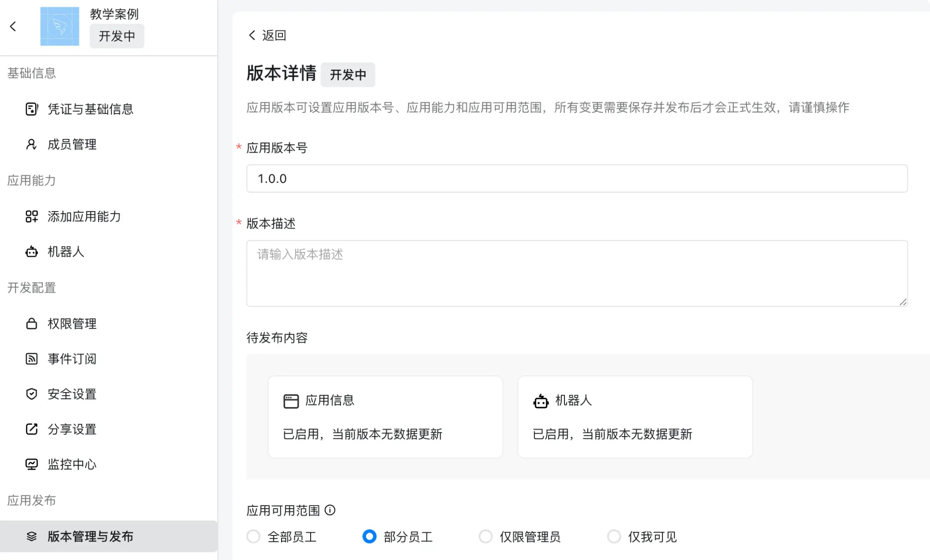Open 版本管理与发布 in the sidebar
This screenshot has height=560, width=930.
pos(89,536)
